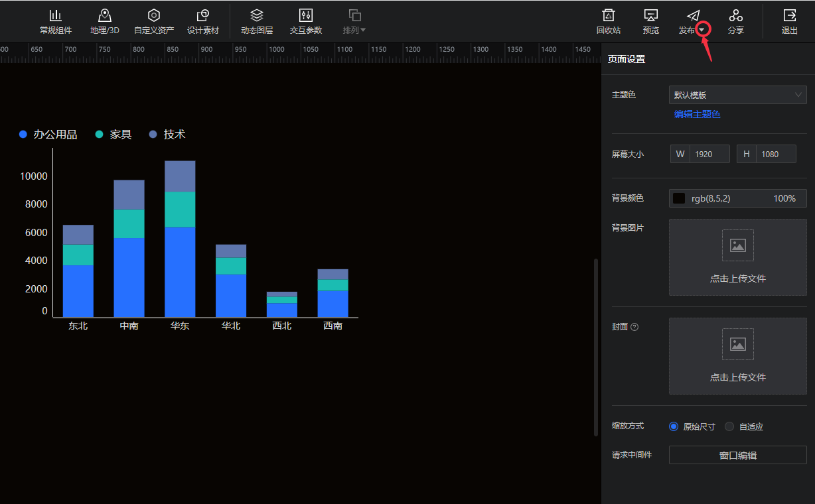Open the 设计素材 design materials icon
This screenshot has height=504, width=815.
click(x=203, y=16)
